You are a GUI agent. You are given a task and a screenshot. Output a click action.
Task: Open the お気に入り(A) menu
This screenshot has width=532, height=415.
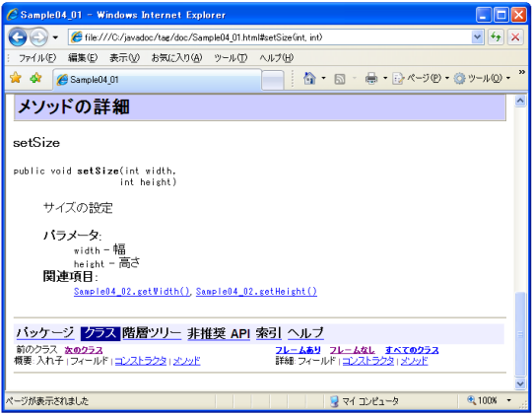(176, 58)
